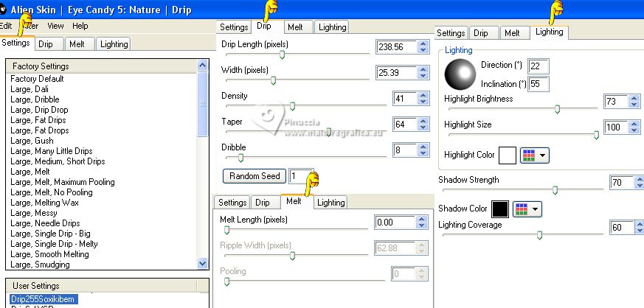
Task: Select the Drip255Soxikibem user setting
Action: (43, 299)
